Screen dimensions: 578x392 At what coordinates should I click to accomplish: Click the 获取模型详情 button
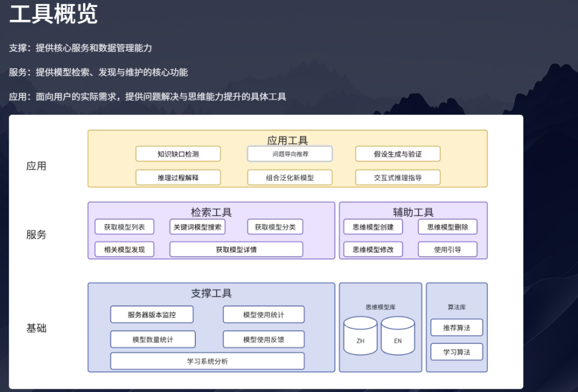pyautogui.click(x=235, y=249)
